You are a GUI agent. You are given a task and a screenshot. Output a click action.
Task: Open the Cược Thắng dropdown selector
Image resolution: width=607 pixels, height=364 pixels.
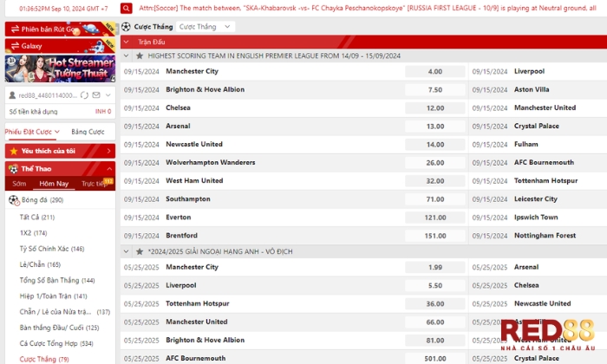(206, 27)
